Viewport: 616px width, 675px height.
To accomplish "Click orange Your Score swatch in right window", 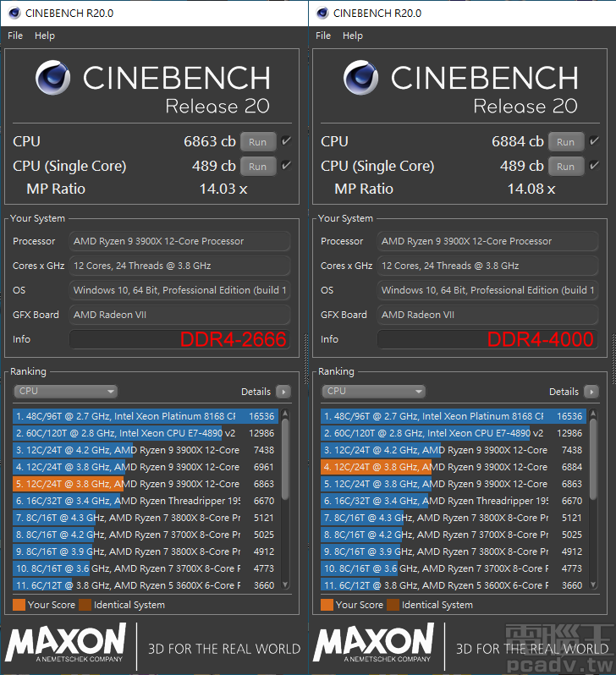I will tap(327, 605).
